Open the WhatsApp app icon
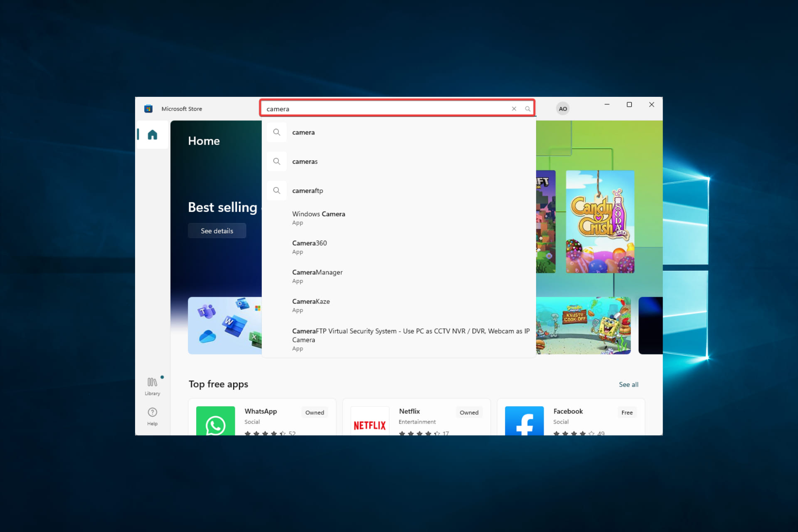This screenshot has width=798, height=532. click(215, 421)
